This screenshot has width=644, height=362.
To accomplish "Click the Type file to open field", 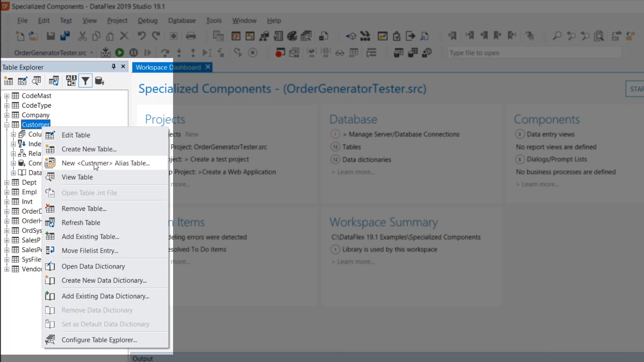I will 534,53.
